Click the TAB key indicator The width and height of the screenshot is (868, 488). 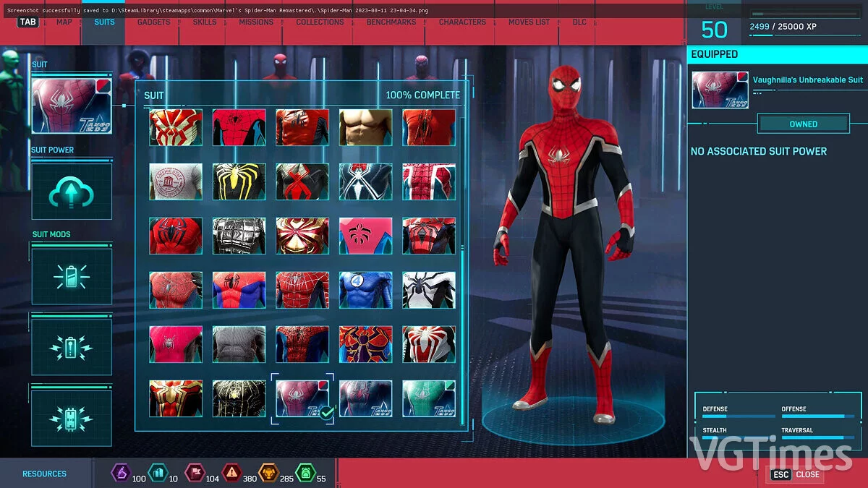28,22
